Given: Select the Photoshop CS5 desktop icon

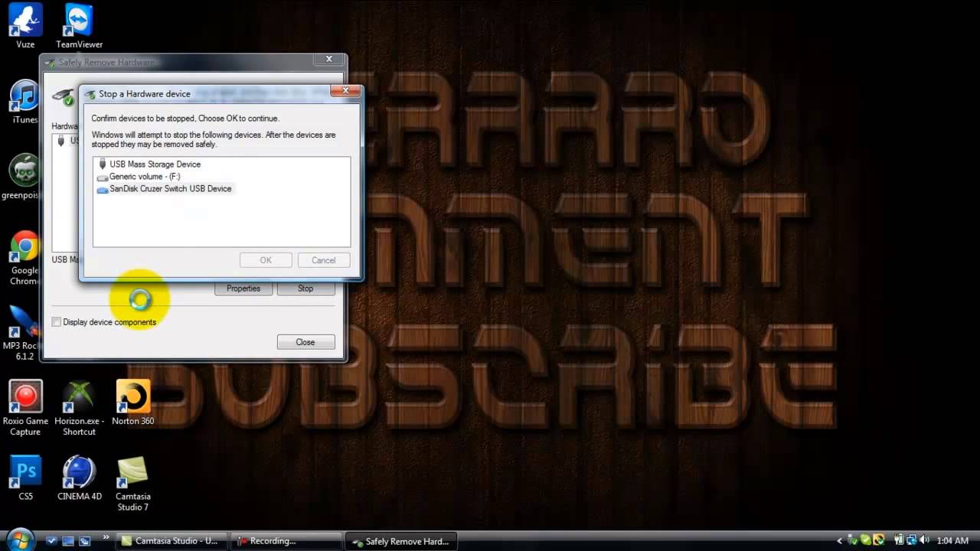Looking at the screenshot, I should (24, 478).
